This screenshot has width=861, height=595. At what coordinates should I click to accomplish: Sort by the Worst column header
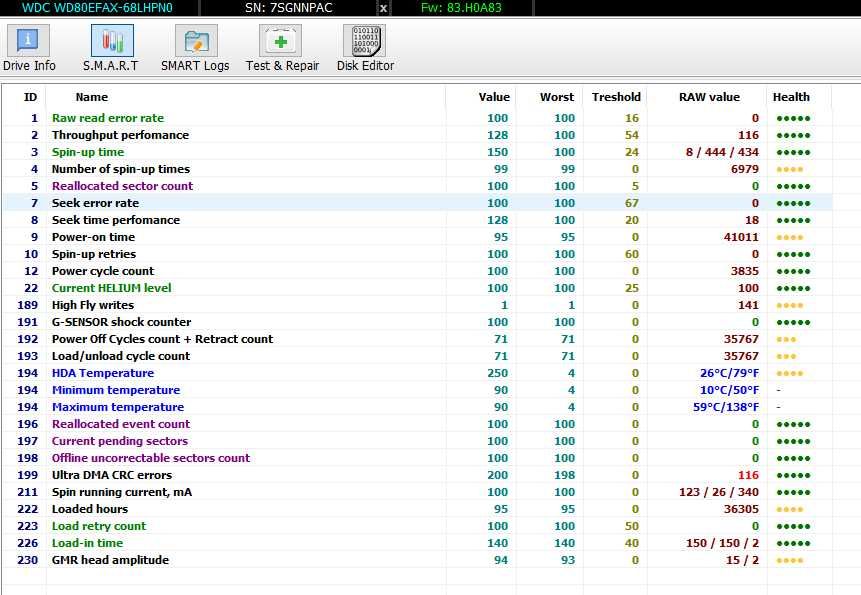tap(557, 97)
